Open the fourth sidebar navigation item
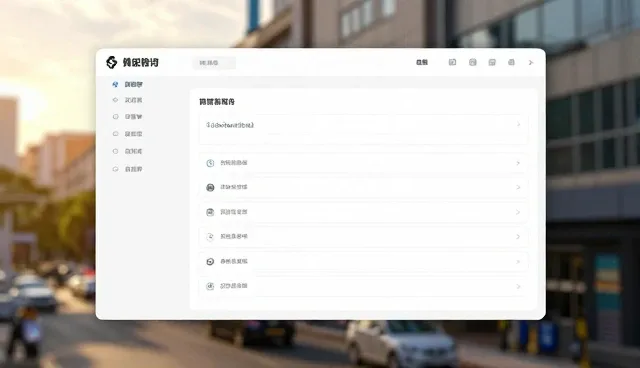 (x=127, y=134)
